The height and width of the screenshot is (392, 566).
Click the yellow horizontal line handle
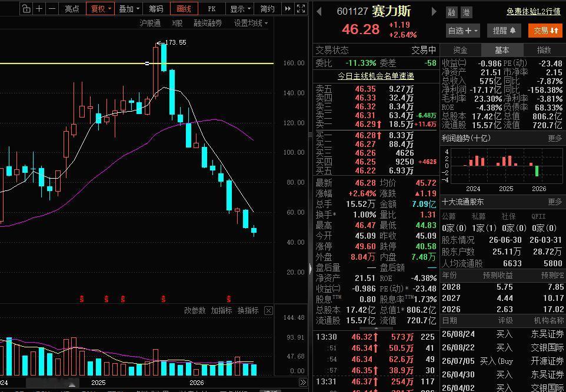click(147, 63)
